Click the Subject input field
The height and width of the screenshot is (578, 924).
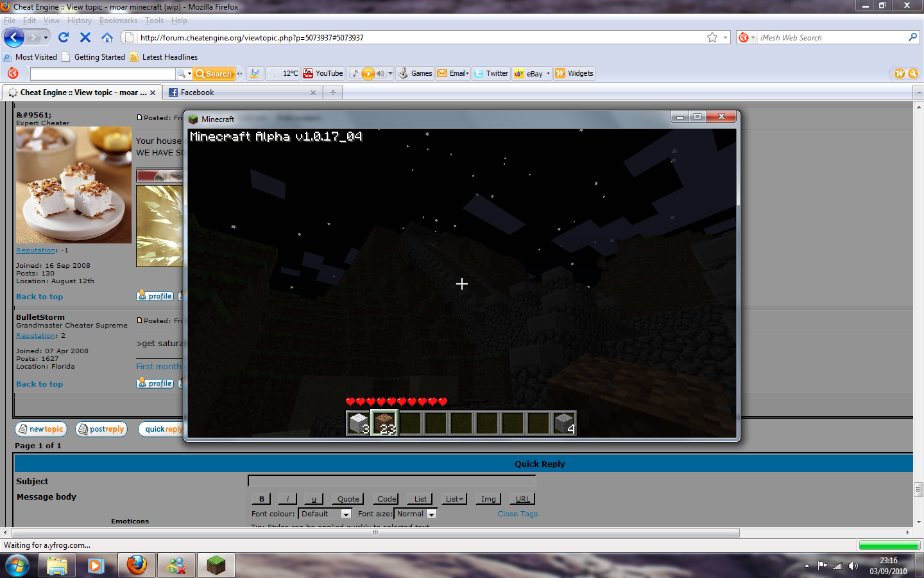pyautogui.click(x=391, y=480)
